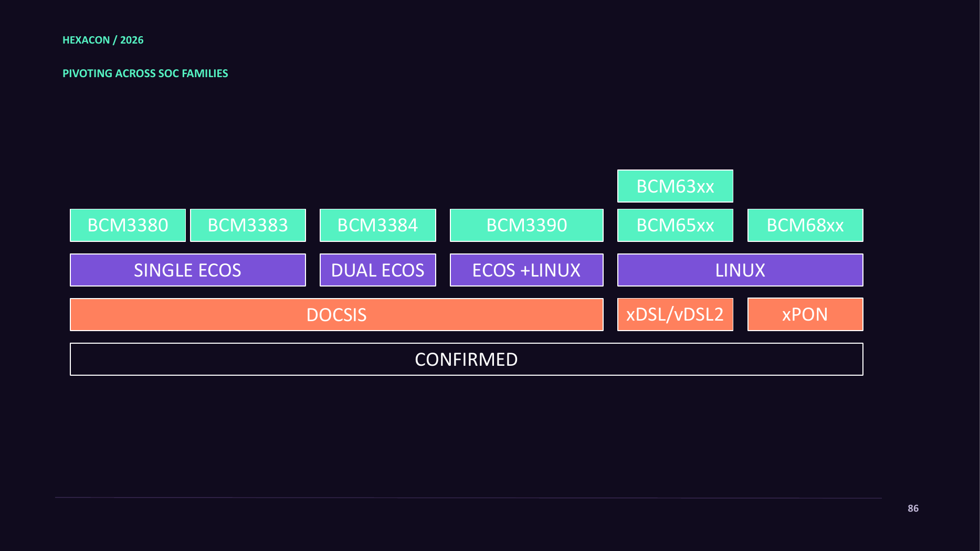The image size is (980, 551).
Task: Click the HEXACON / 2026 header text
Action: [x=103, y=40]
